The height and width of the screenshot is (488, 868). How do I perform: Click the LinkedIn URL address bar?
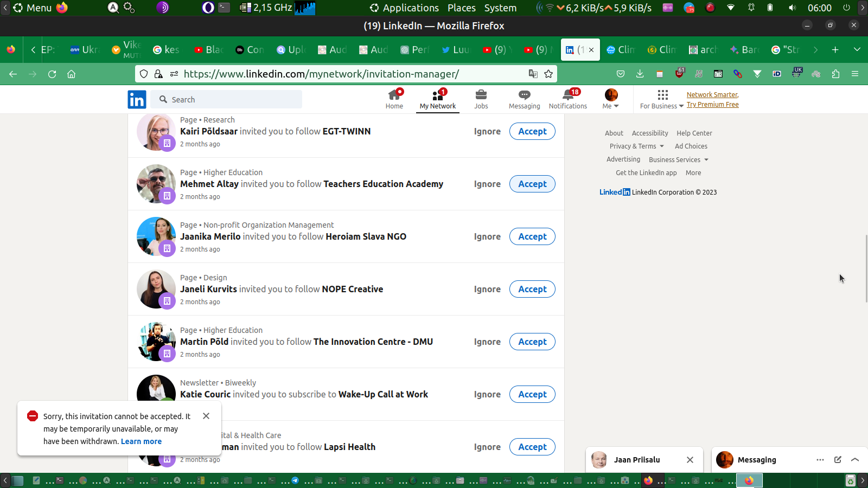[346, 74]
